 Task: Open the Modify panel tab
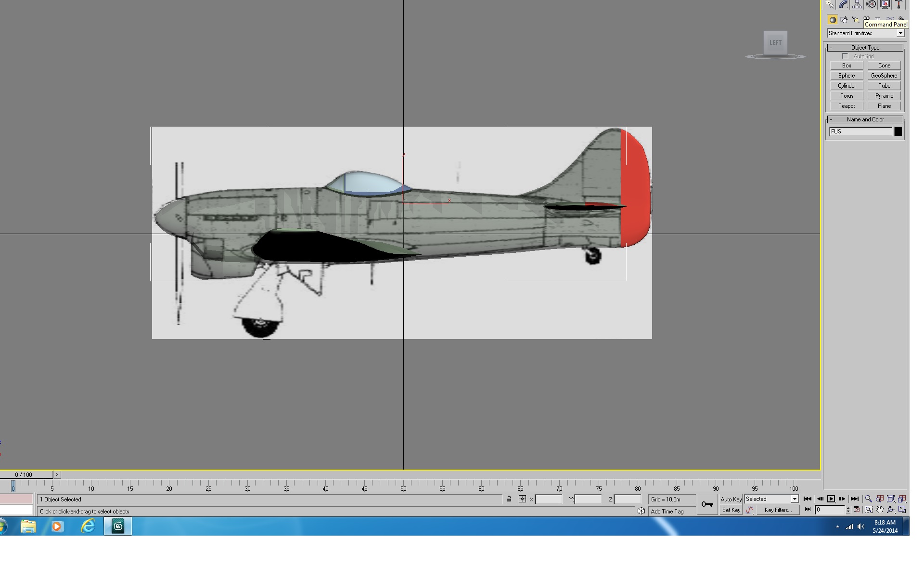[x=844, y=4]
